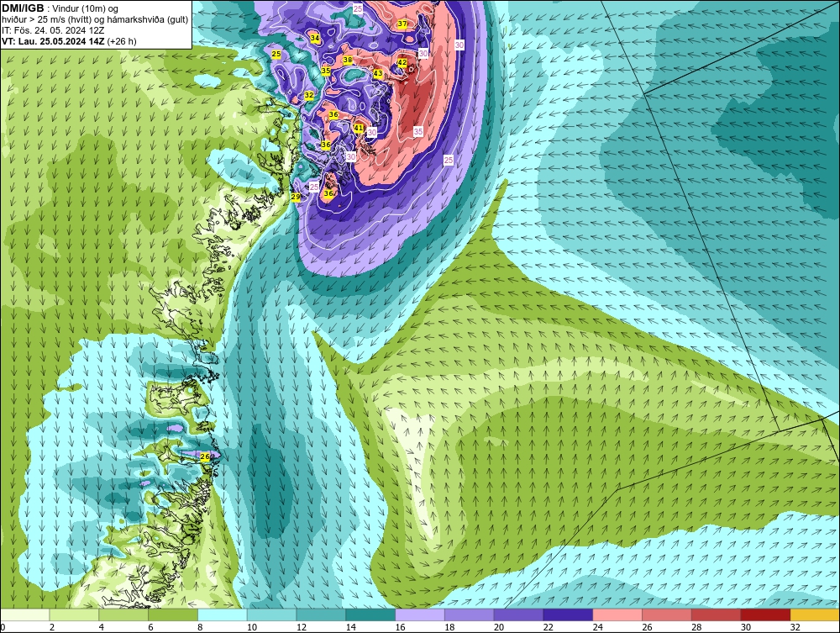Click the yellow gust label 29
840x633 pixels.
click(x=296, y=197)
